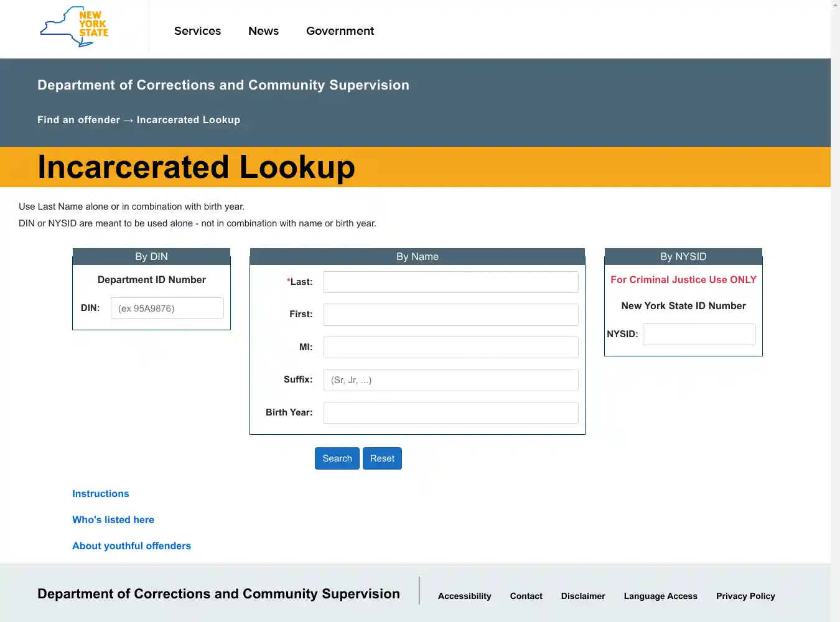
Task: Click the By Name panel heading
Action: (x=418, y=257)
